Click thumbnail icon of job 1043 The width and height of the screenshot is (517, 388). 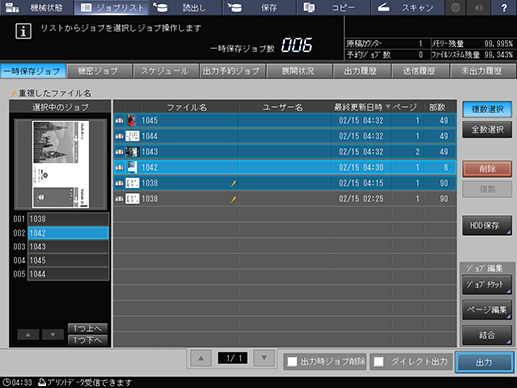132,152
